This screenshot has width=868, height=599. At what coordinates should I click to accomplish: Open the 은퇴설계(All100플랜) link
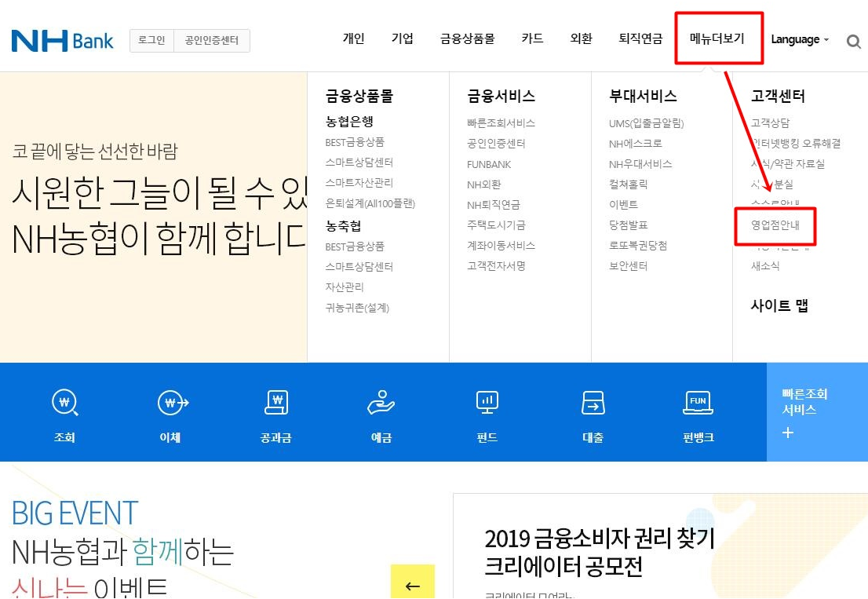(370, 203)
